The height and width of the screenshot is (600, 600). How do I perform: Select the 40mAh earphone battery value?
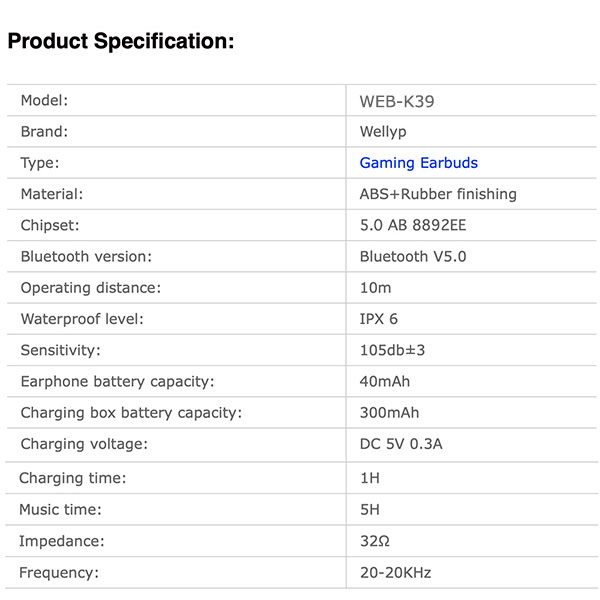pos(385,382)
